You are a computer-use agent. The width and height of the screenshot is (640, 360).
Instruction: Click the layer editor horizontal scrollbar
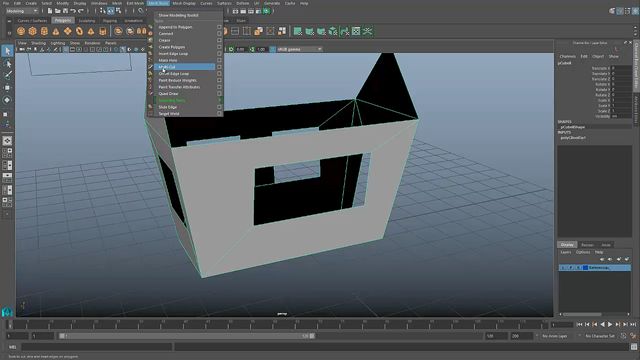582,314
